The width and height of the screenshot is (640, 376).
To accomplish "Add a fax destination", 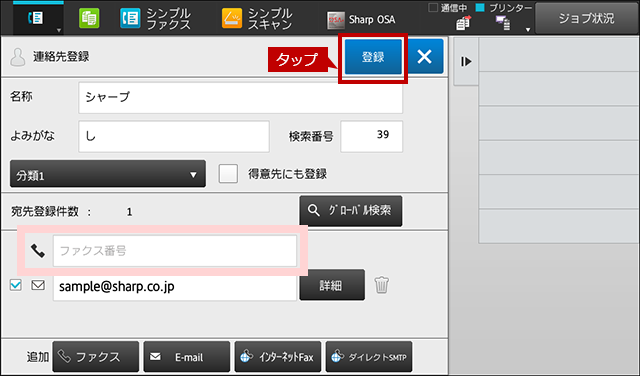I will point(96,357).
